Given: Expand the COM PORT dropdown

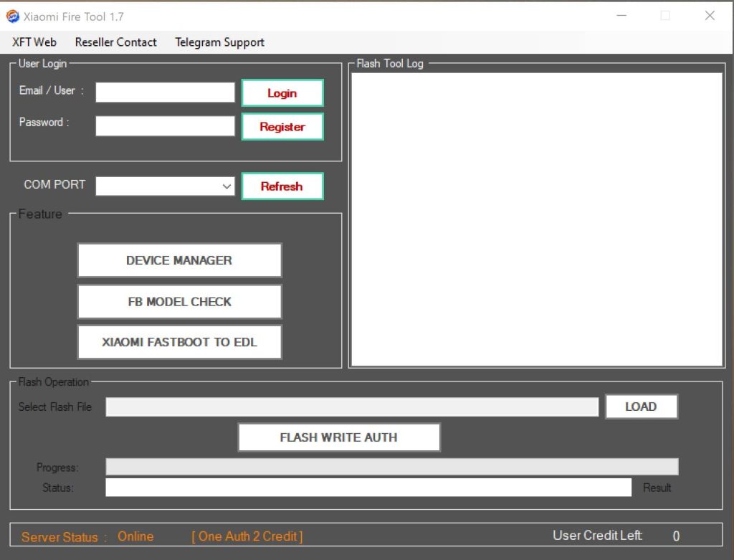Looking at the screenshot, I should coord(227,186).
